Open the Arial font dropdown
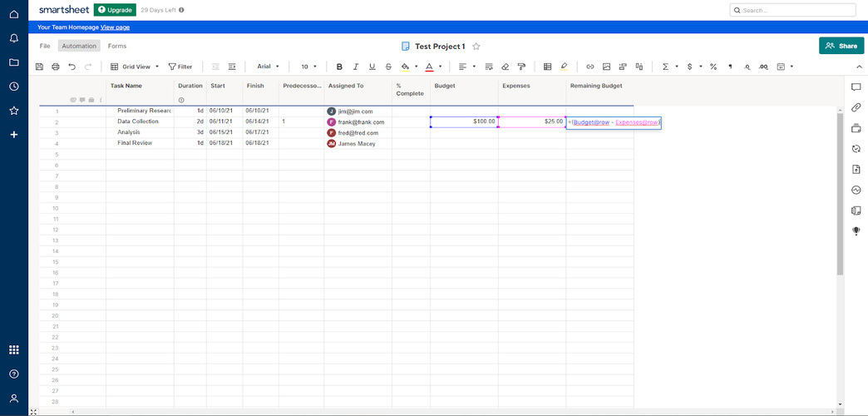This screenshot has height=416, width=868. (268, 67)
